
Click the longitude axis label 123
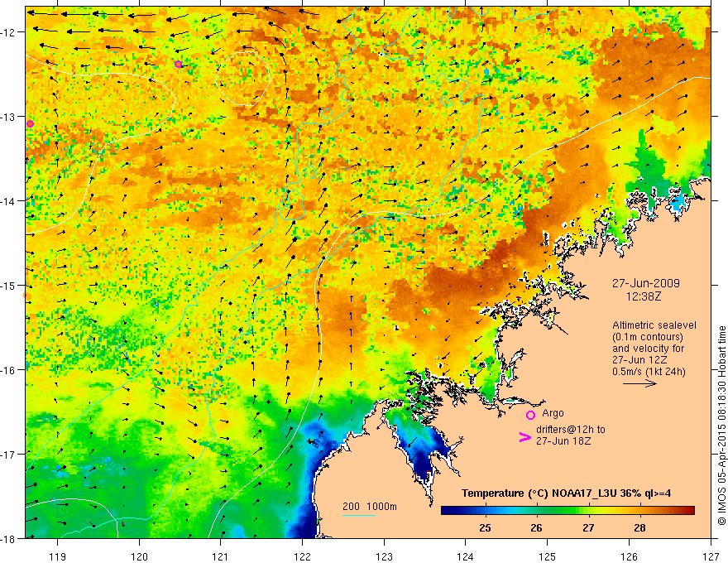[x=384, y=556]
